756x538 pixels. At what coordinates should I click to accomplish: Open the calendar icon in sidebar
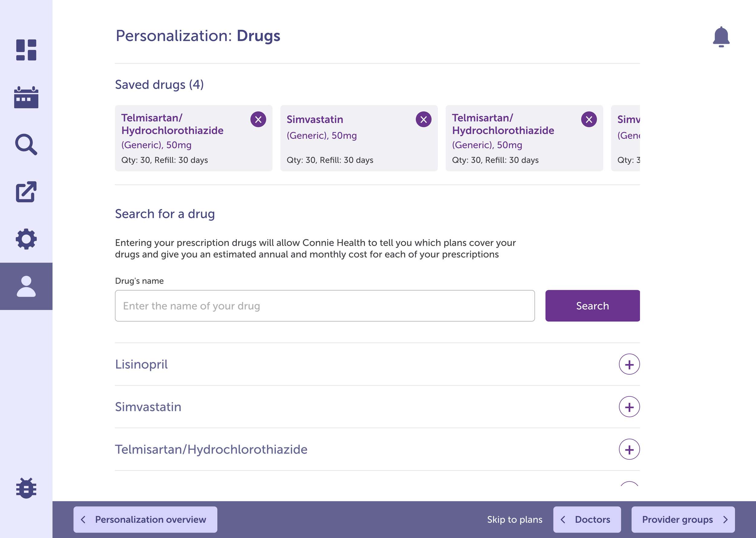coord(26,97)
